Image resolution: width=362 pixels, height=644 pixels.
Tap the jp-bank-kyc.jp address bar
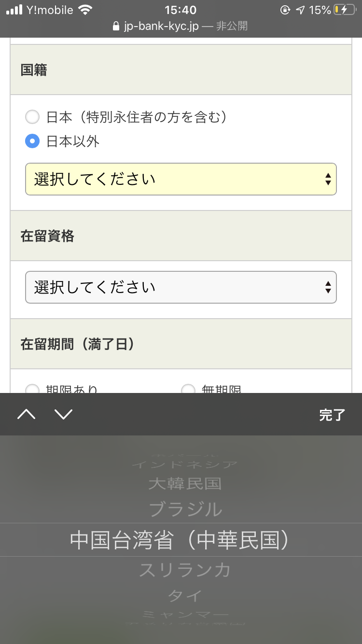click(181, 26)
